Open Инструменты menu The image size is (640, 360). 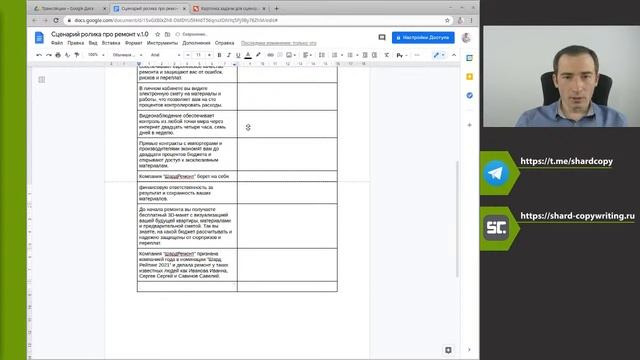point(162,43)
